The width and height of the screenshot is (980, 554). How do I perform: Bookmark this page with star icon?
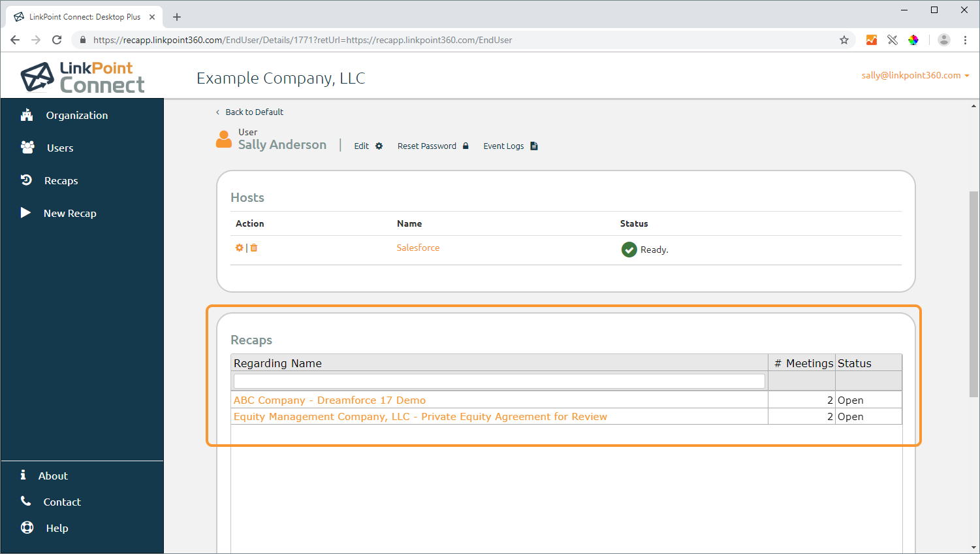pos(844,40)
